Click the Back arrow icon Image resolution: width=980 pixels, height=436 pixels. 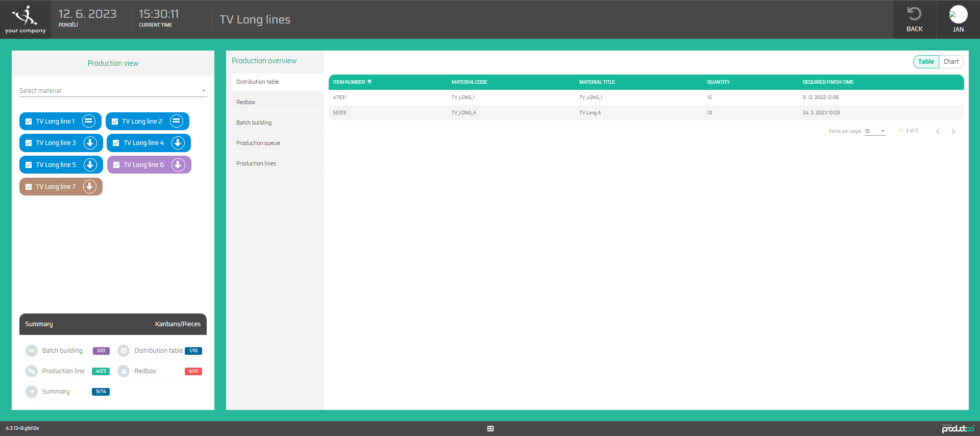(x=914, y=14)
